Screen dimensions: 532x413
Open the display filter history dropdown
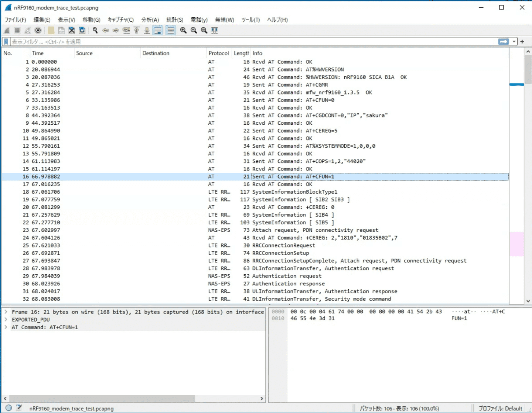514,42
